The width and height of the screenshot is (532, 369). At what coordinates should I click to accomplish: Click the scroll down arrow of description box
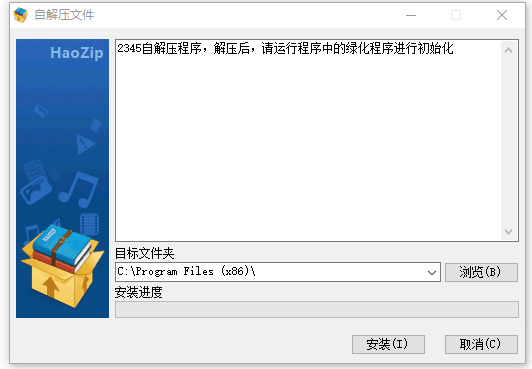click(x=508, y=232)
